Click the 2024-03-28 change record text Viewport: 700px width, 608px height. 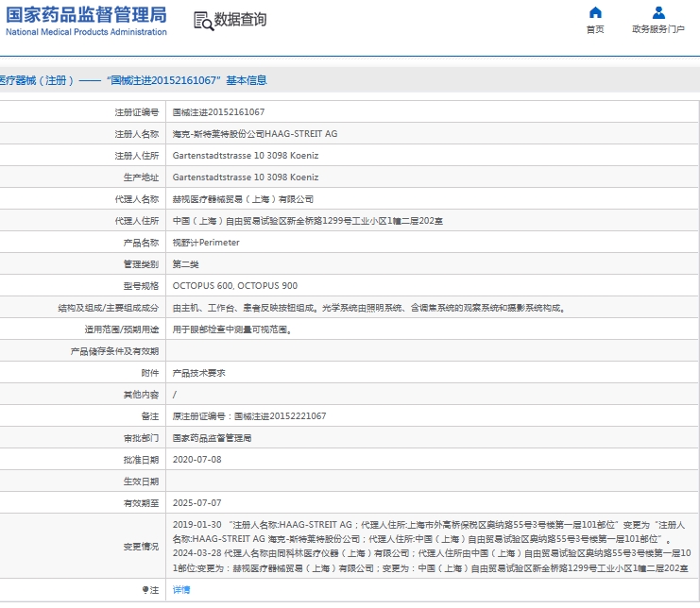(x=432, y=561)
